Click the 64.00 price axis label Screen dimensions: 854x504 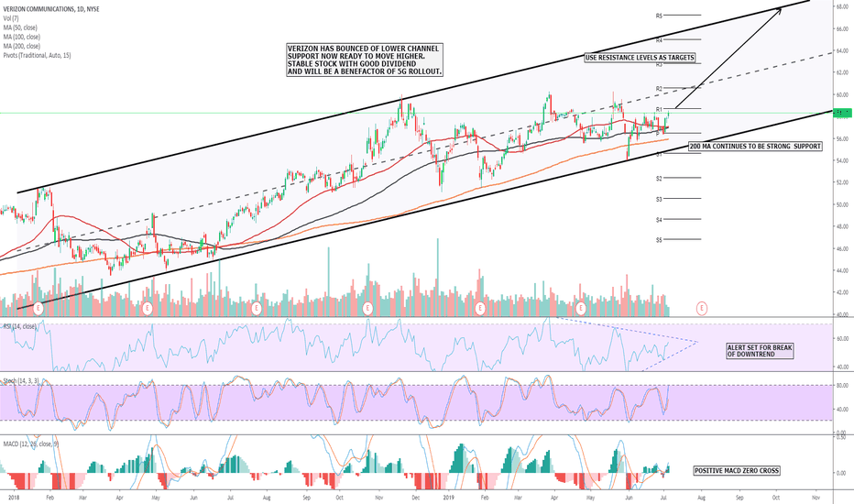(843, 50)
